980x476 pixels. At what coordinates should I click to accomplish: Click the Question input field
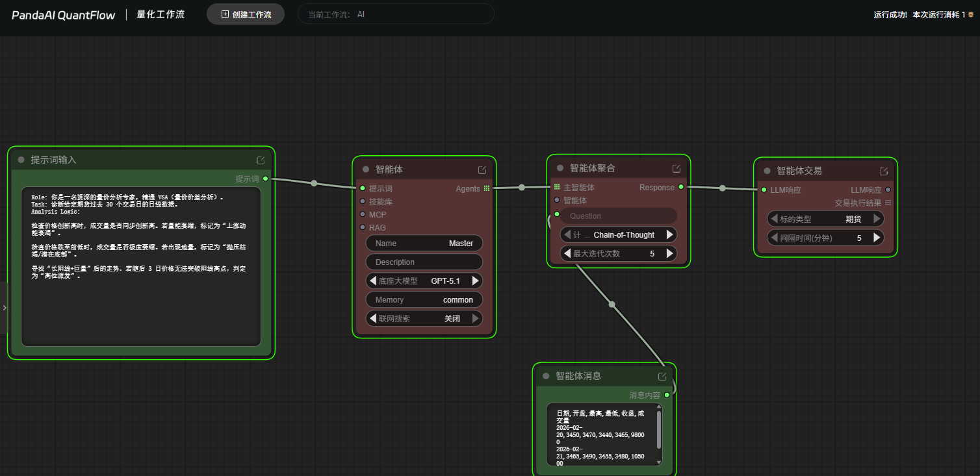click(x=618, y=216)
